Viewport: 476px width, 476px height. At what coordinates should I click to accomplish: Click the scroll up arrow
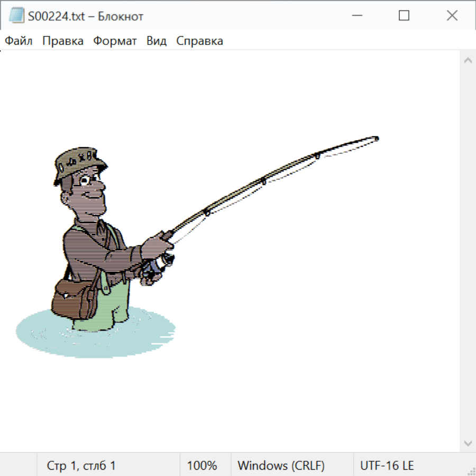coord(468,61)
